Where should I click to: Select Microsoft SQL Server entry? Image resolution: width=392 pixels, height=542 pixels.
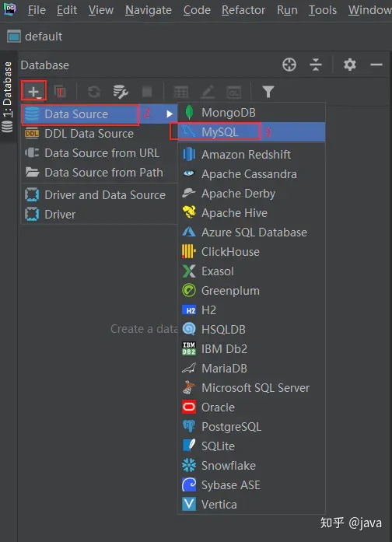click(x=252, y=387)
